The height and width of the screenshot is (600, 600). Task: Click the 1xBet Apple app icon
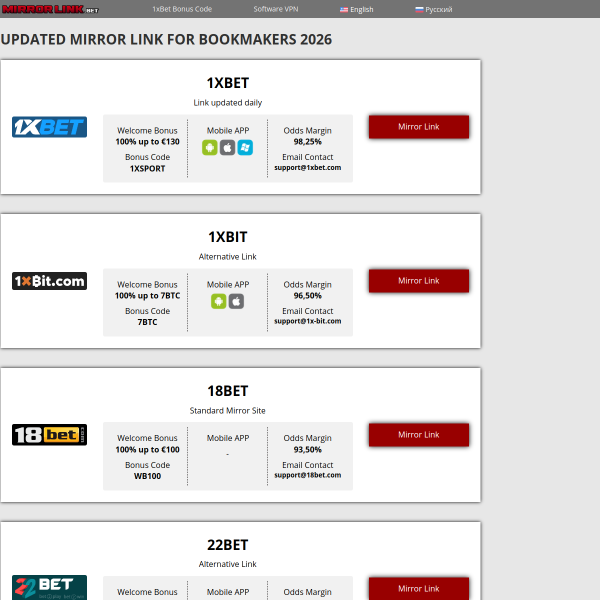[x=227, y=148]
